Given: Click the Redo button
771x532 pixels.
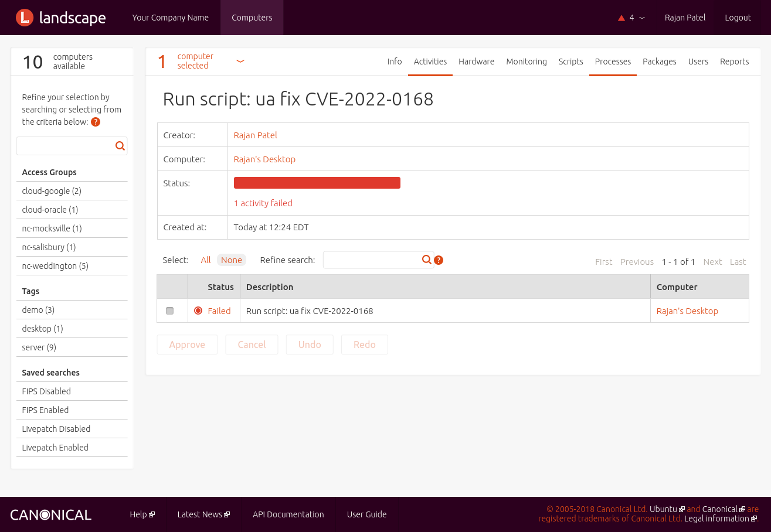Looking at the screenshot, I should [365, 345].
